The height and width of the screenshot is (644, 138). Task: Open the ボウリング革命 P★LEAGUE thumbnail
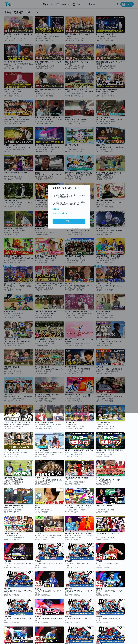(80, 302)
